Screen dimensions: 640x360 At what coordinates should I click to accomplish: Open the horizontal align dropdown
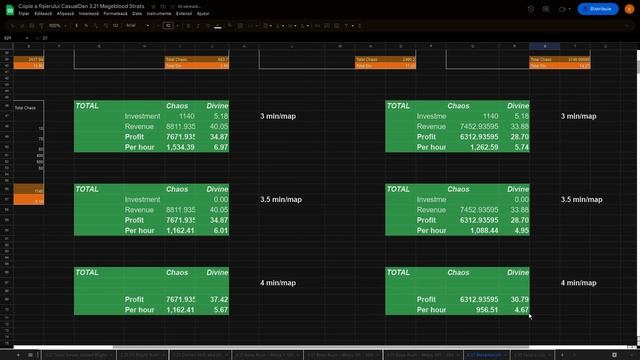pyautogui.click(x=267, y=26)
